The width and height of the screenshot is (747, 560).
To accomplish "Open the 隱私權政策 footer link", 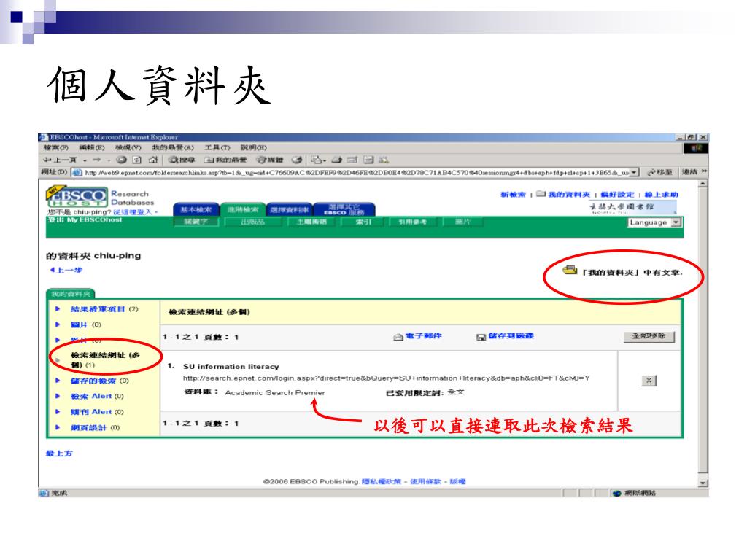I will coord(381,481).
